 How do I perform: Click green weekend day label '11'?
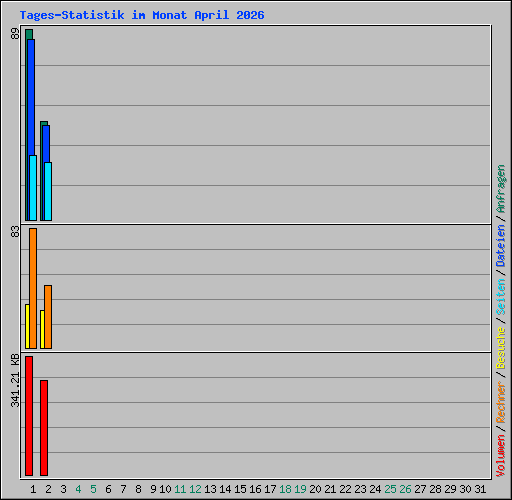click(x=180, y=489)
